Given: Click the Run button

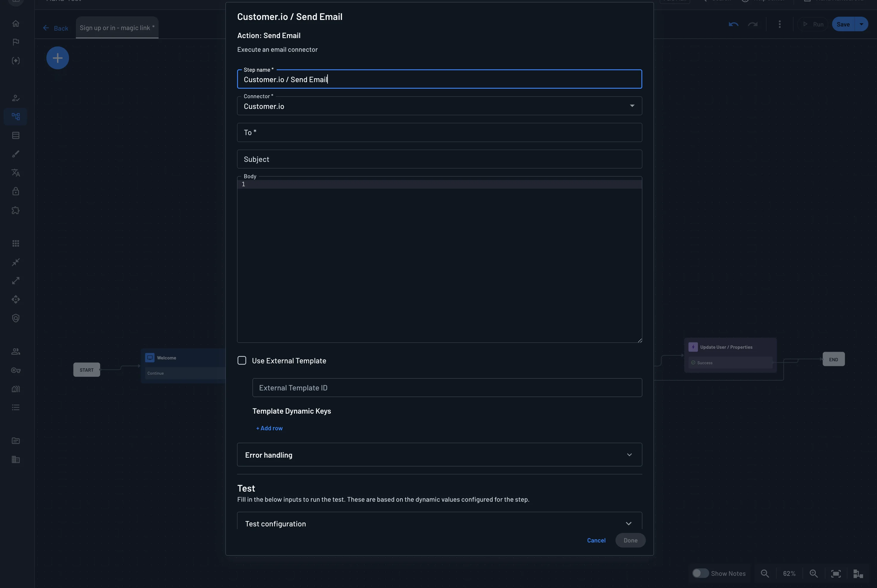Looking at the screenshot, I should coord(813,24).
